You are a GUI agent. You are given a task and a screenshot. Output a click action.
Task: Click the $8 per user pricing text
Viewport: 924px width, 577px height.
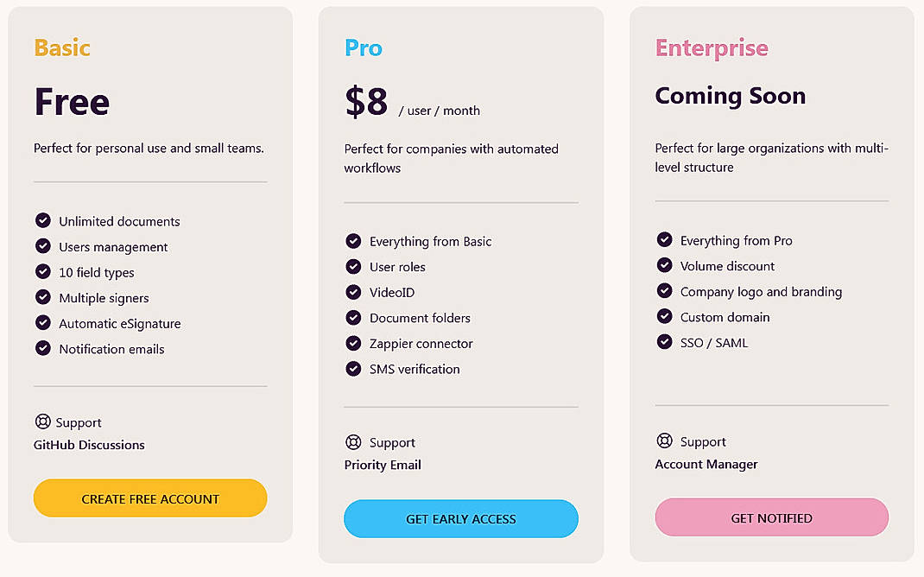(x=367, y=101)
